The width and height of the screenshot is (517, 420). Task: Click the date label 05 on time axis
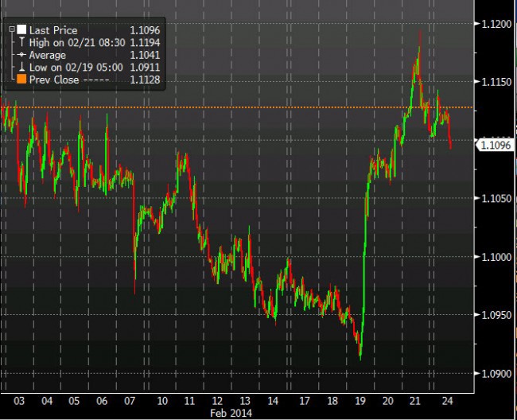(74, 401)
